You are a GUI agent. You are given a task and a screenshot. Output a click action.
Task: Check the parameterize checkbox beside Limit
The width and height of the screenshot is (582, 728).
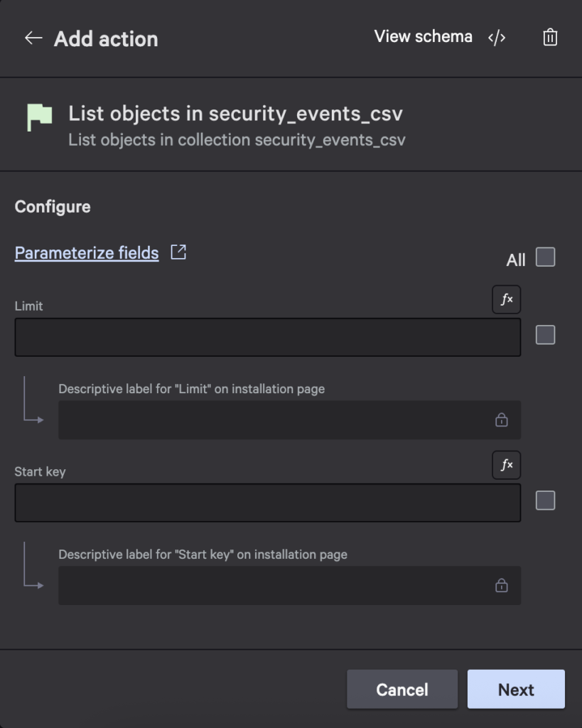point(545,336)
